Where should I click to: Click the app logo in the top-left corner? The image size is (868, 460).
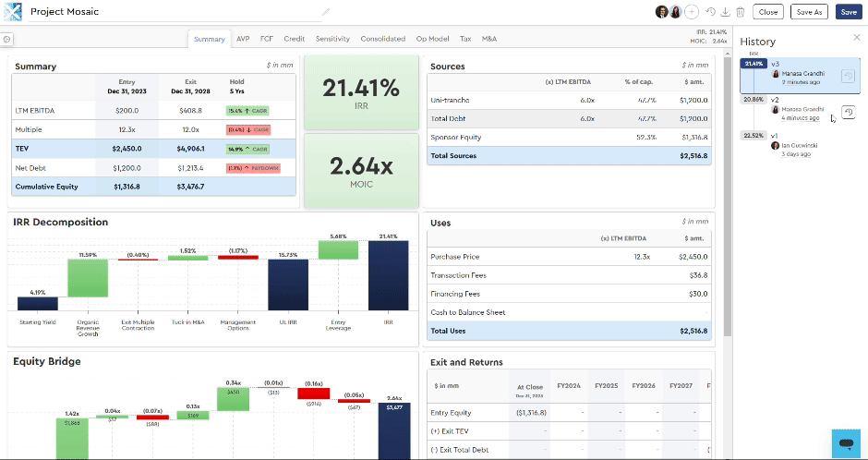point(13,12)
